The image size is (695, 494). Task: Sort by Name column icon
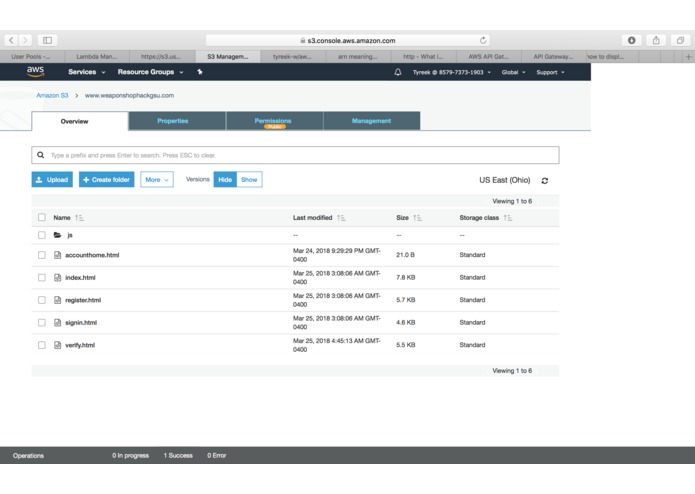79,218
